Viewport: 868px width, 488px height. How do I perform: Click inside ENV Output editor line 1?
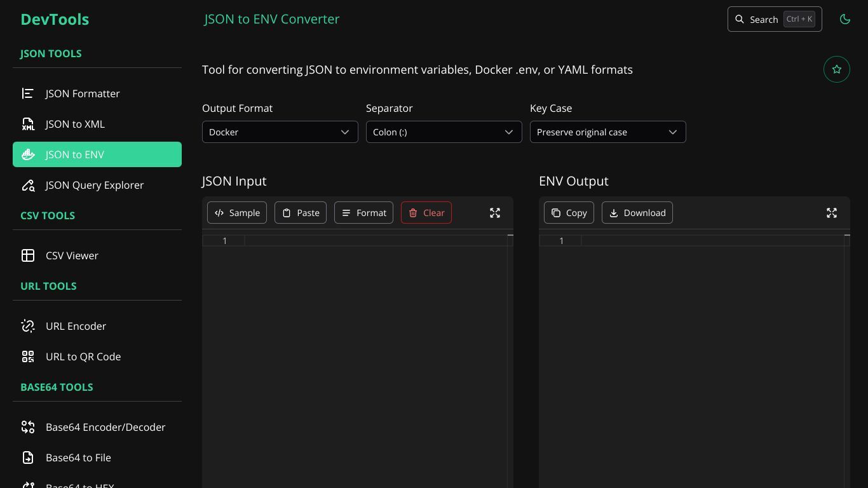[712, 240]
